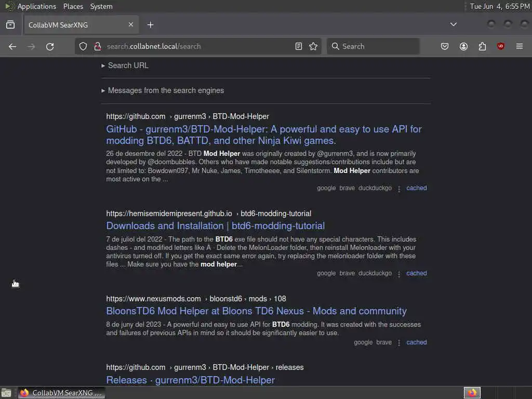
Task: Open the list all tabs dropdown
Action: pyautogui.click(x=453, y=24)
